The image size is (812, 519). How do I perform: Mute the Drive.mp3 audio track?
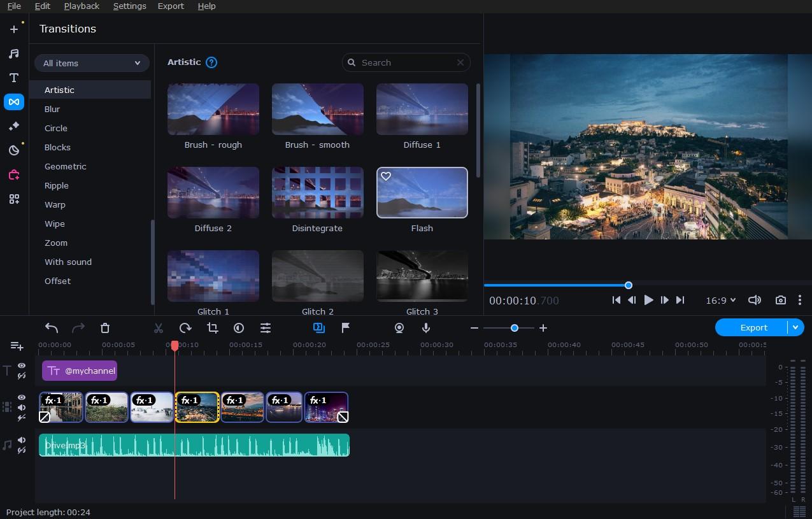pos(22,440)
